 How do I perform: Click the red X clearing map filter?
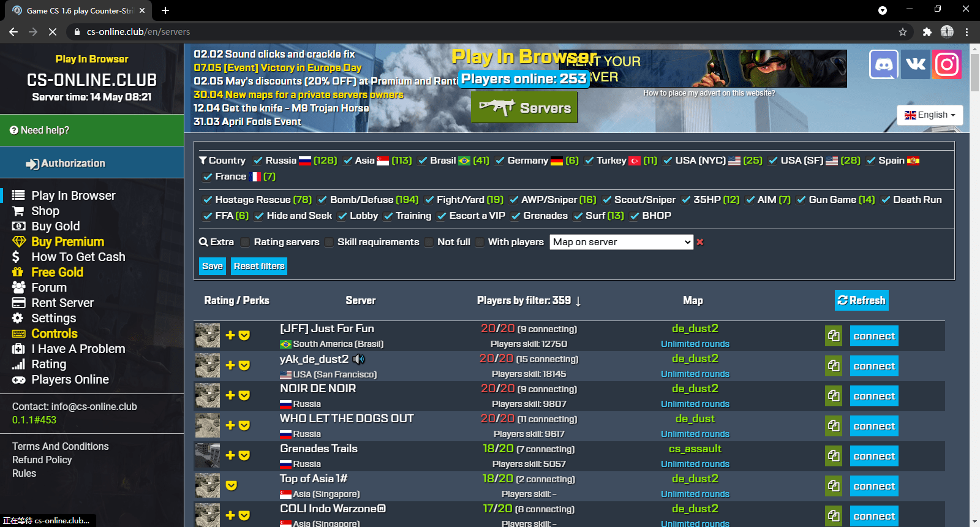700,242
